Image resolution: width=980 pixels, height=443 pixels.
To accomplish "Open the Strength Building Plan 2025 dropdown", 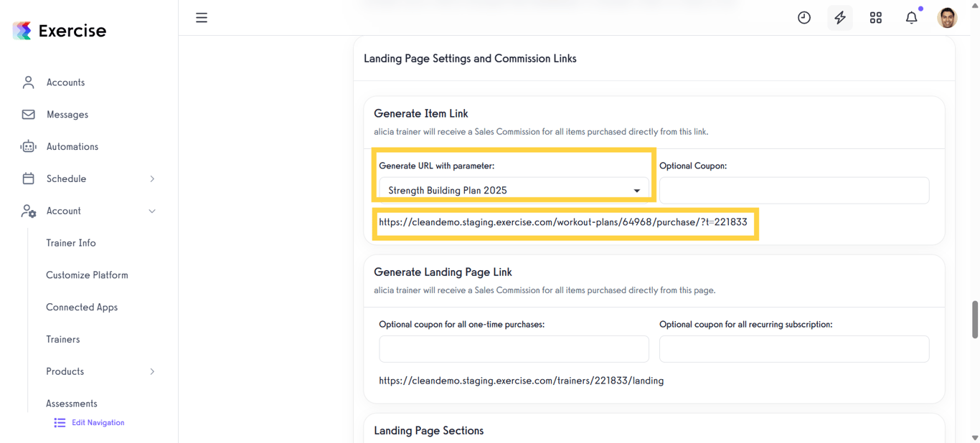I will coord(513,190).
